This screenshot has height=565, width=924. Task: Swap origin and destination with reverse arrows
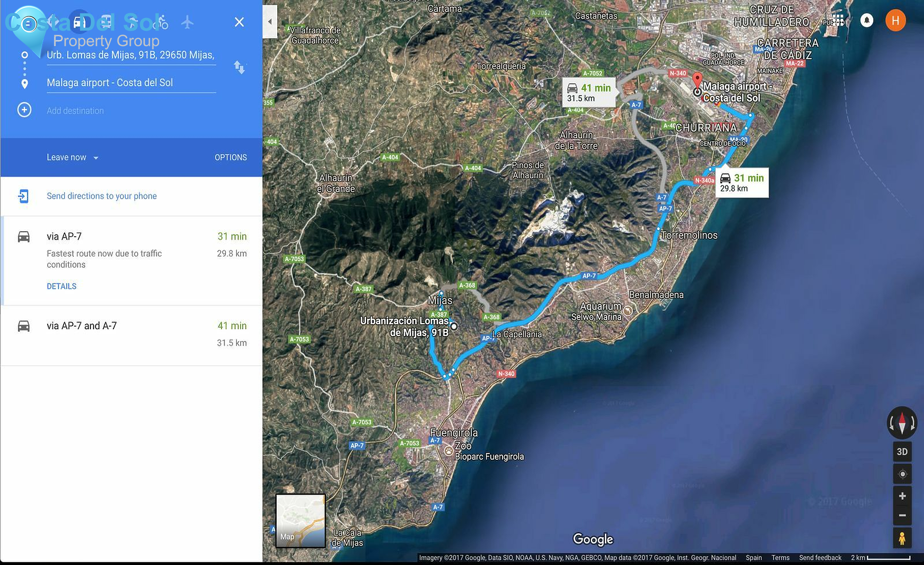coord(240,67)
